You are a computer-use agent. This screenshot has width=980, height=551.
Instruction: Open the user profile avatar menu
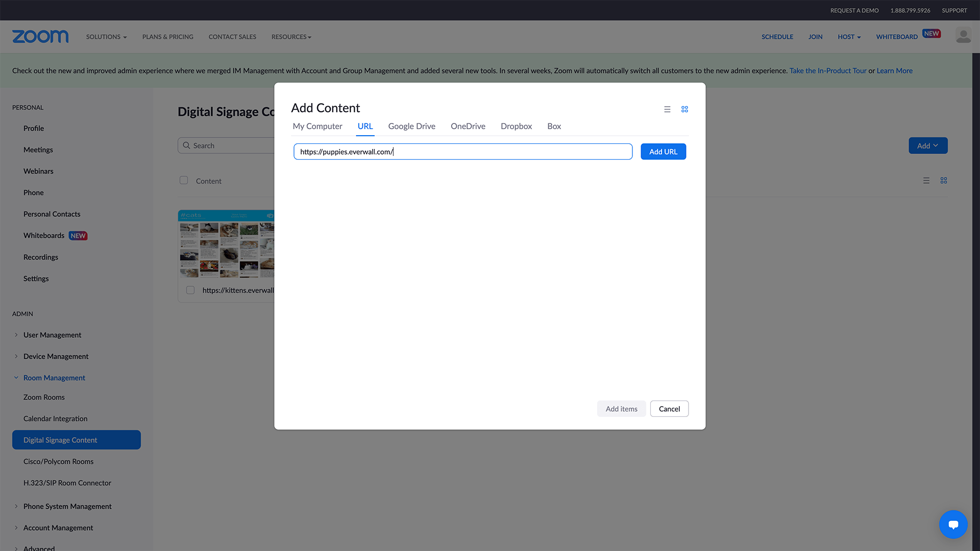[963, 36]
